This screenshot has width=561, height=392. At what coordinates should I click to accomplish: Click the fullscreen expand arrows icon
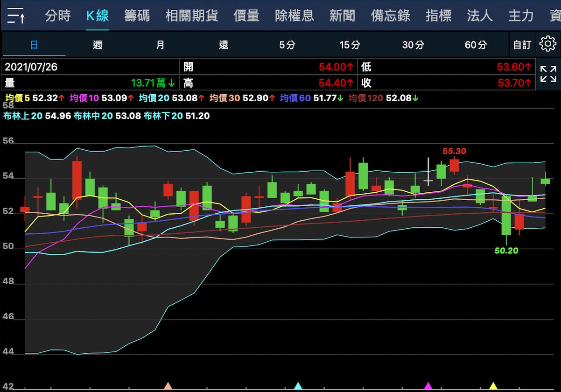click(548, 74)
